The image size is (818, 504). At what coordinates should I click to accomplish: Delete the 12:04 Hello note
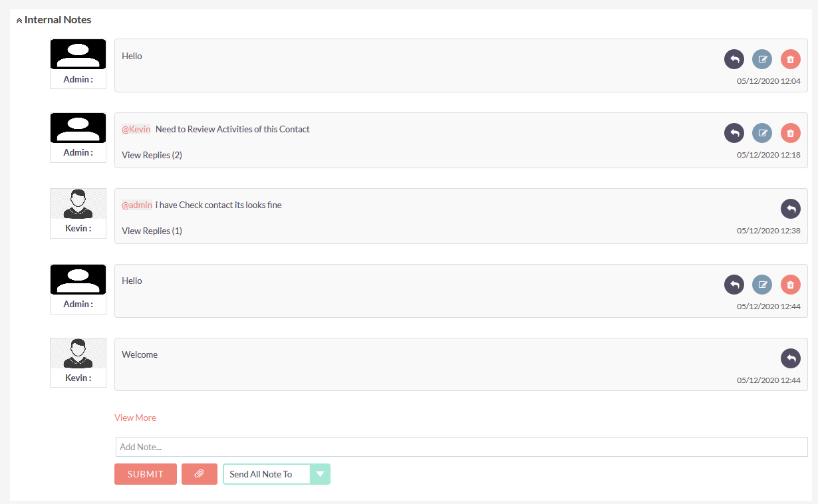[791, 59]
